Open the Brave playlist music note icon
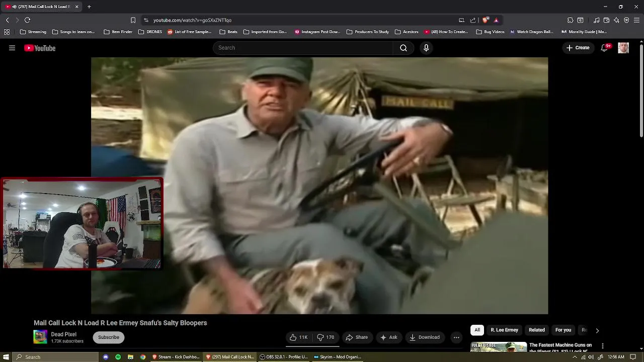Image resolution: width=644 pixels, height=362 pixels. [x=596, y=20]
